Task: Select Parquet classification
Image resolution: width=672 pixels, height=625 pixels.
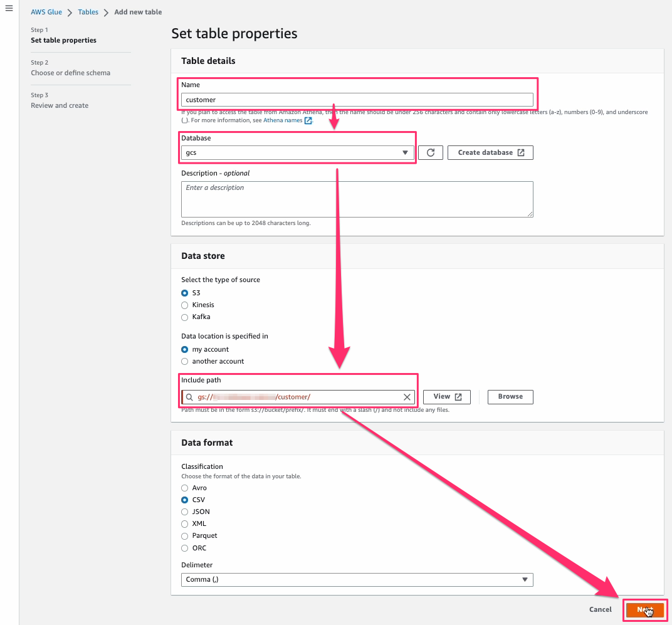Action: click(185, 536)
